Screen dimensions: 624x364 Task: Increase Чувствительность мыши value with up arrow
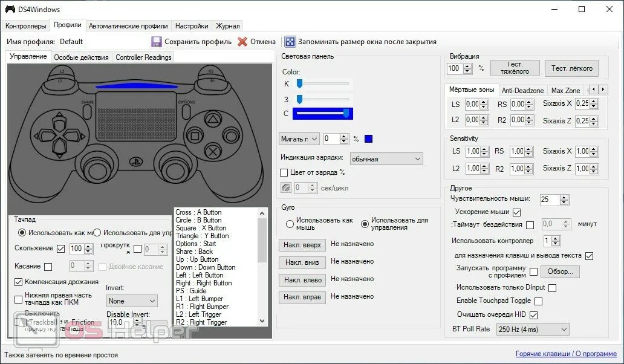564,197
